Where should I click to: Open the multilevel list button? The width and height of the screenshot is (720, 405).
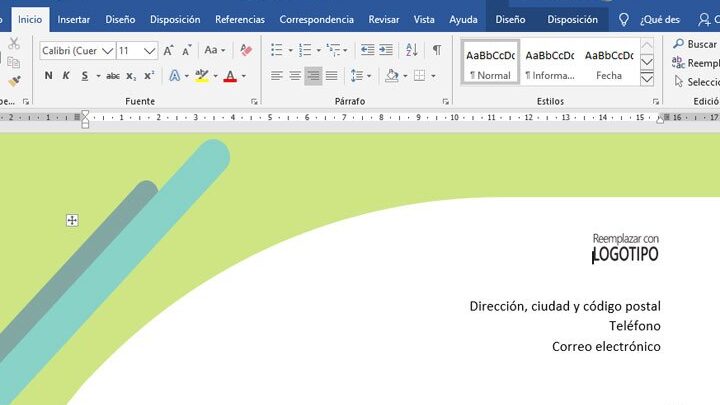333,50
